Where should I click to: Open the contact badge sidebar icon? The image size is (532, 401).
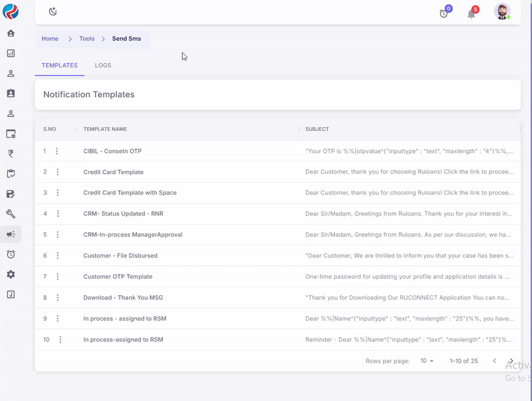click(x=11, y=94)
